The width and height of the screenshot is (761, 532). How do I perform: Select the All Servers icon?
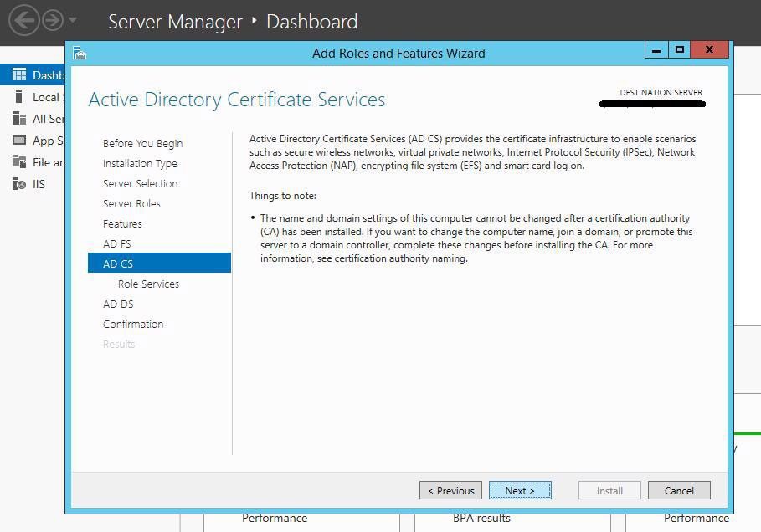pos(18,119)
